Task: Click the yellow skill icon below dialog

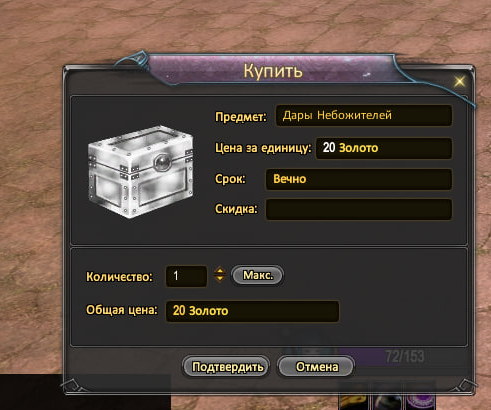Action: 354,402
